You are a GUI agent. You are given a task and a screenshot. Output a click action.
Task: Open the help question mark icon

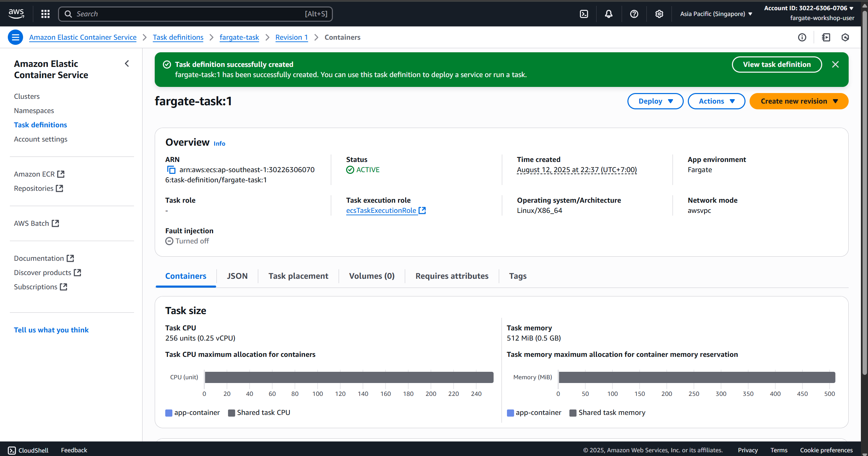coord(634,14)
